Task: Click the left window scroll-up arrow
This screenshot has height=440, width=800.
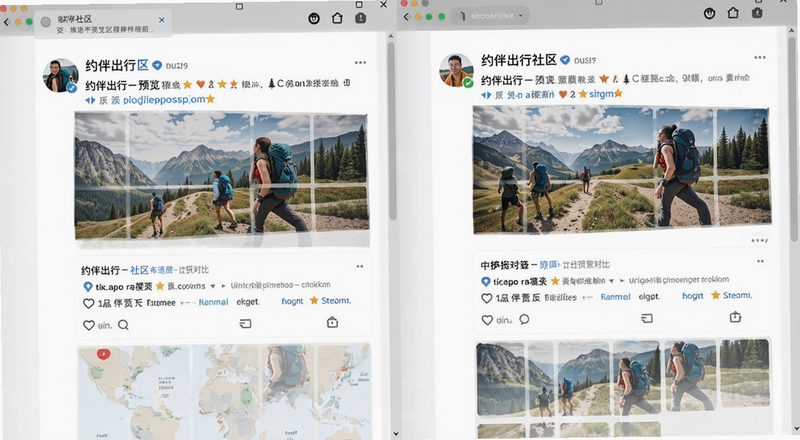Action: coord(391,37)
